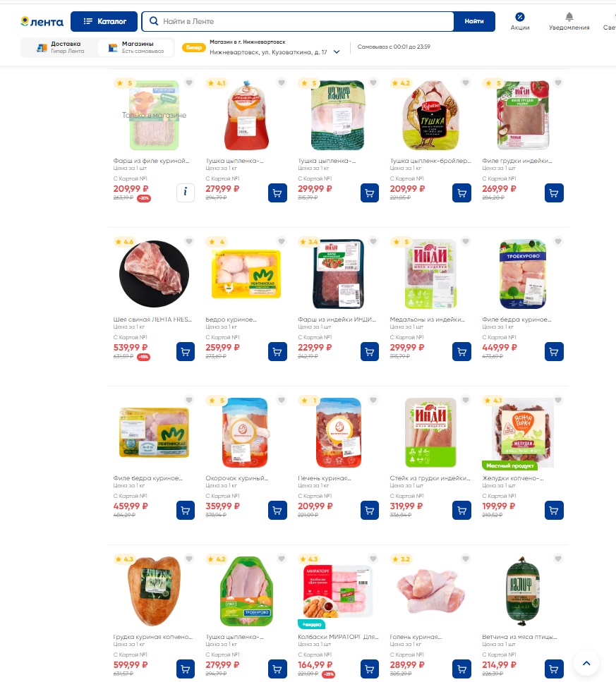Add Колбаски МИРАТОРГ to cart
This screenshot has height=682, width=616.
pyautogui.click(x=370, y=669)
